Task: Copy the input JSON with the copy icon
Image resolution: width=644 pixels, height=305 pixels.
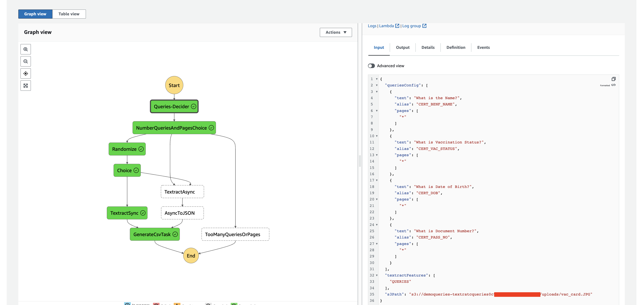Action: point(613,79)
